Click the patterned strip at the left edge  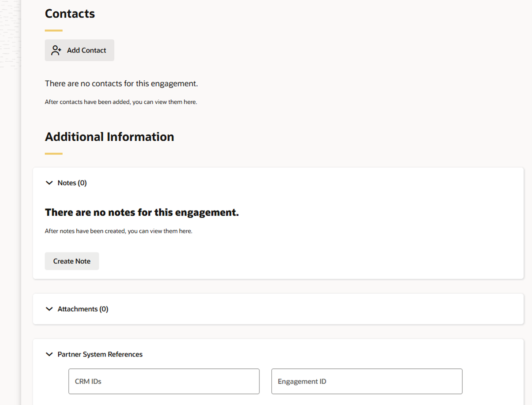click(x=10, y=35)
